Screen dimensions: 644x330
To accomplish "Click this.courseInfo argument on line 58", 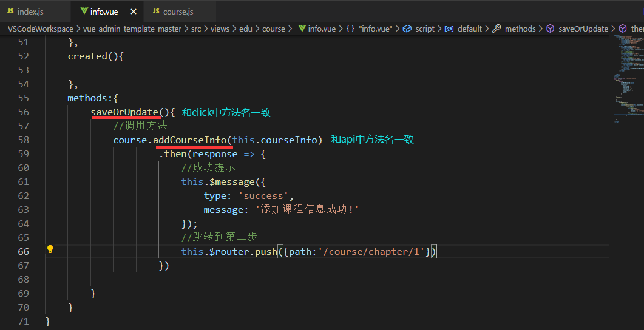I will coord(275,140).
